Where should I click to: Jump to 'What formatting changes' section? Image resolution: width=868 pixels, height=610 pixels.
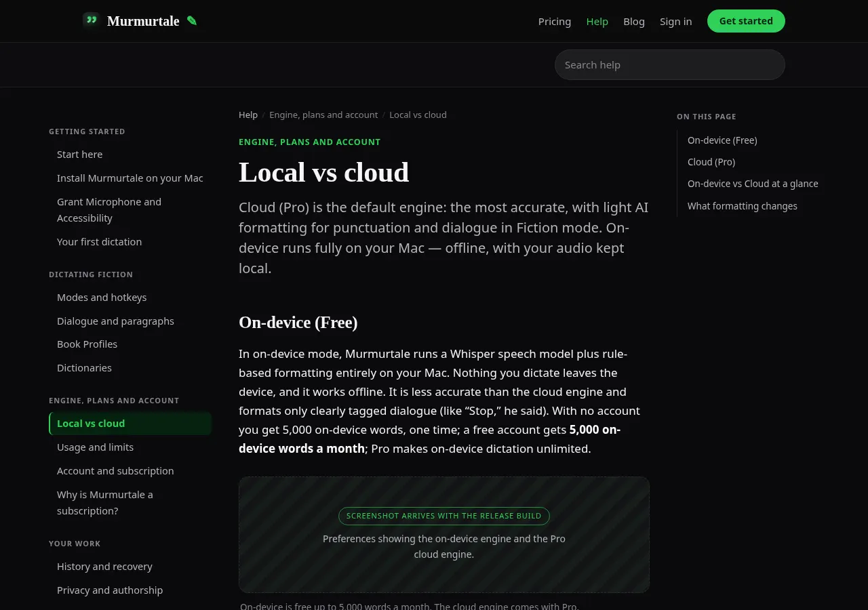coord(743,206)
